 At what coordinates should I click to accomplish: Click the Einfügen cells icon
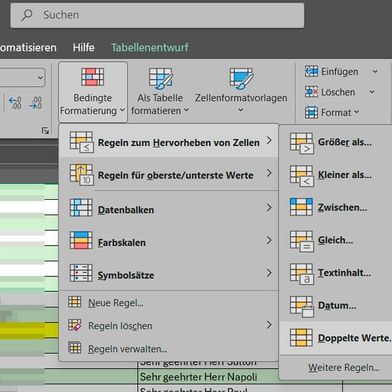click(x=311, y=72)
